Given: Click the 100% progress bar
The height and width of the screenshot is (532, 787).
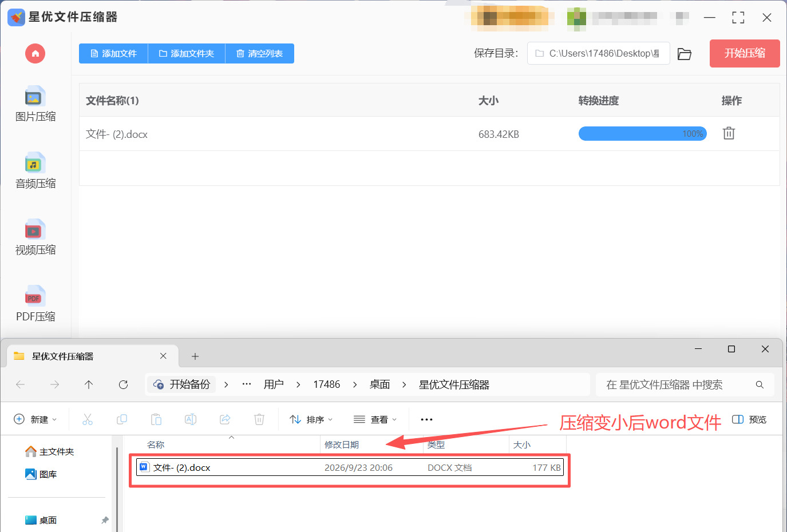Looking at the screenshot, I should 643,134.
